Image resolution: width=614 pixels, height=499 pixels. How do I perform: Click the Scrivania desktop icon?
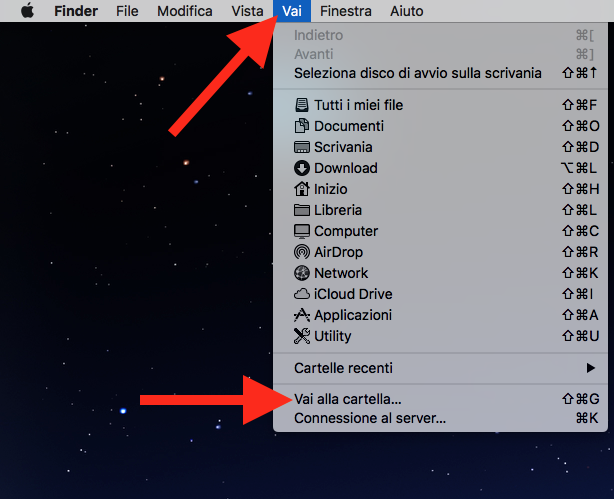(x=302, y=147)
